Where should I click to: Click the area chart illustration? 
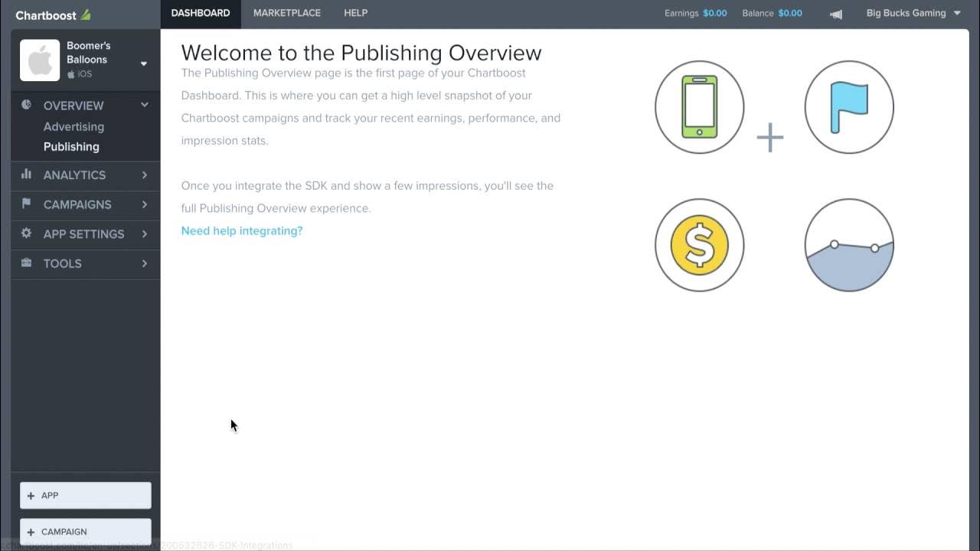coord(849,245)
